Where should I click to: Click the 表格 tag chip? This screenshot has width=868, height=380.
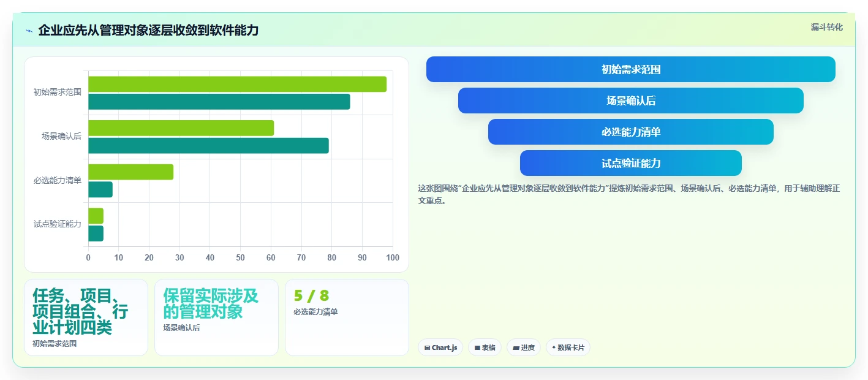pos(485,348)
